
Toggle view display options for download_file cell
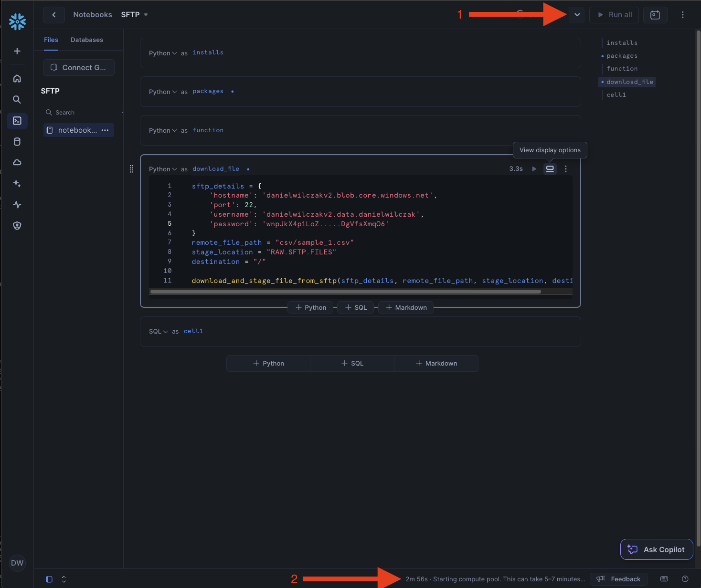point(550,169)
